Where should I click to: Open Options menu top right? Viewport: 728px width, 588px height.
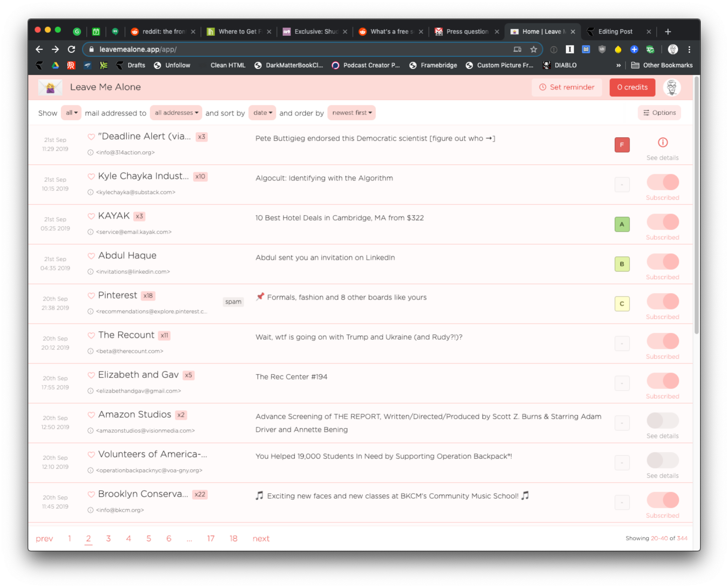tap(659, 112)
